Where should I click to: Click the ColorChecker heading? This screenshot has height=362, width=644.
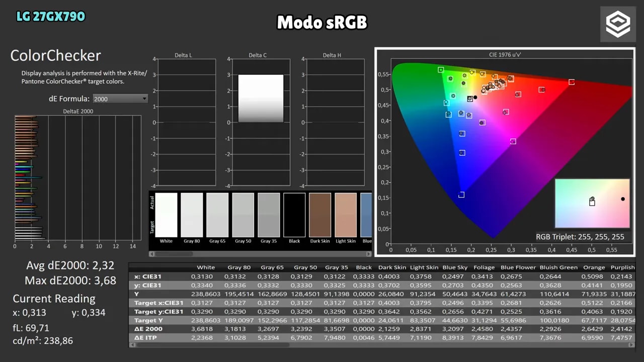pyautogui.click(x=55, y=55)
